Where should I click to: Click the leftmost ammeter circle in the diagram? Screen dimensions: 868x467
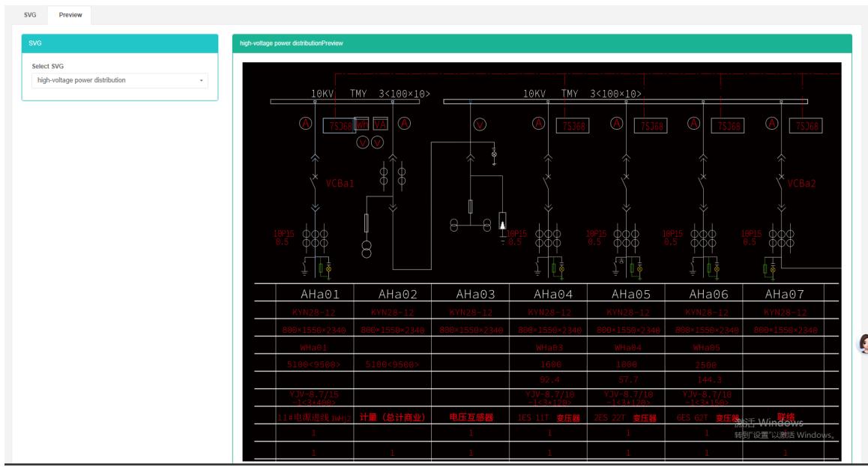tap(306, 124)
